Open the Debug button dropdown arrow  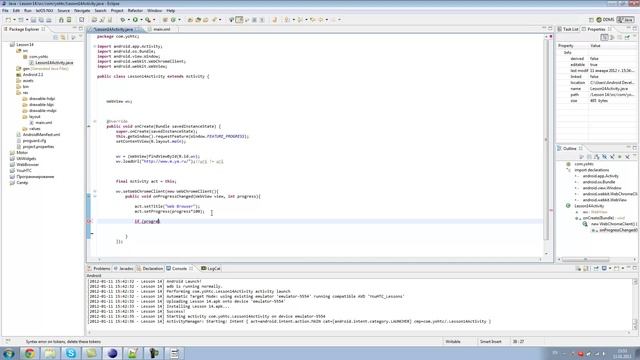(129, 20)
